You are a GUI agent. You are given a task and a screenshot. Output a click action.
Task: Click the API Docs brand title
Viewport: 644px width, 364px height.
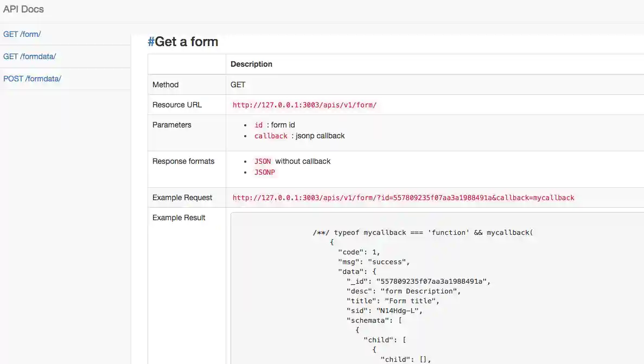point(23,9)
